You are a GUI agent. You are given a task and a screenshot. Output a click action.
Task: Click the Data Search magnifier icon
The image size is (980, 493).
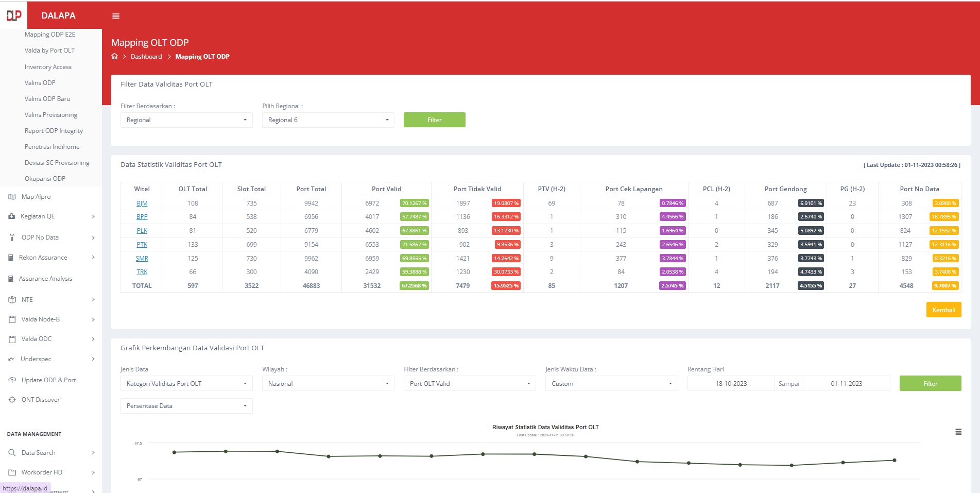coord(12,453)
